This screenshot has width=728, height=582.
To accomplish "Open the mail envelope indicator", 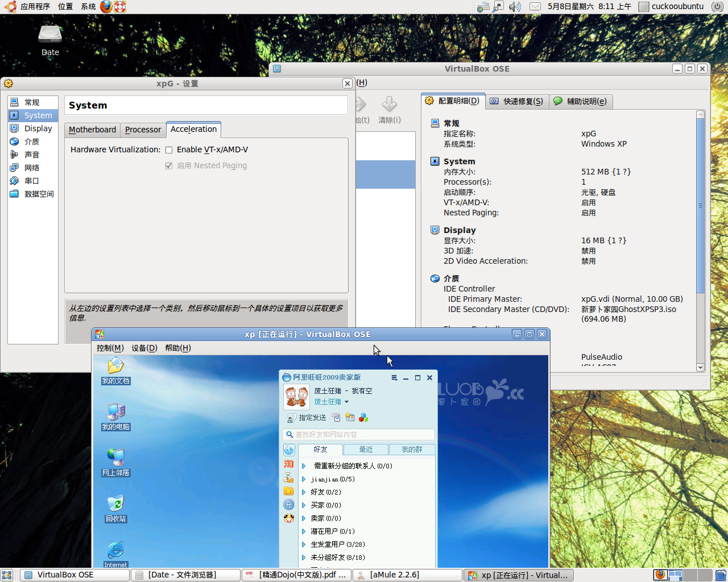I will (535, 7).
